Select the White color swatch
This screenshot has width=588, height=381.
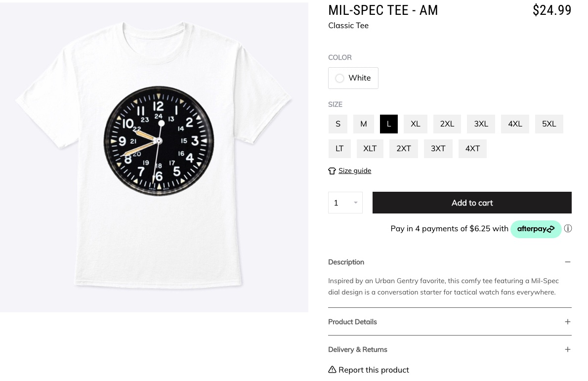(x=353, y=78)
